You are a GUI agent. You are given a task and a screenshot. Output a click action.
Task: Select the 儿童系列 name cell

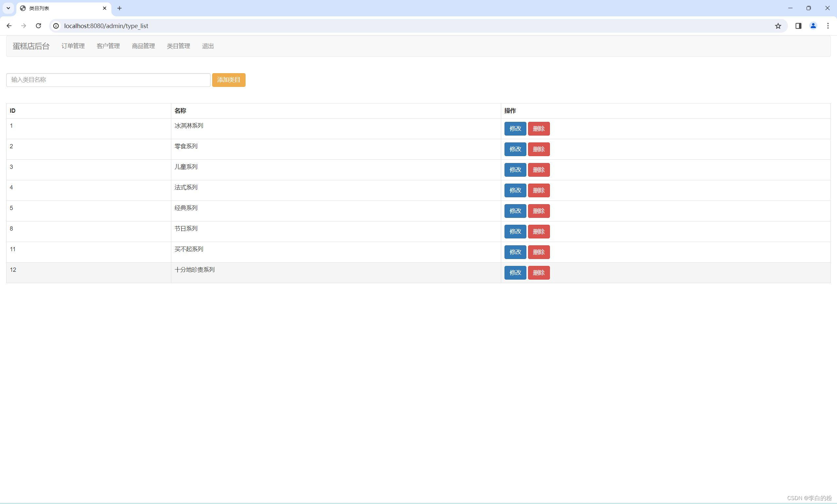(336, 170)
